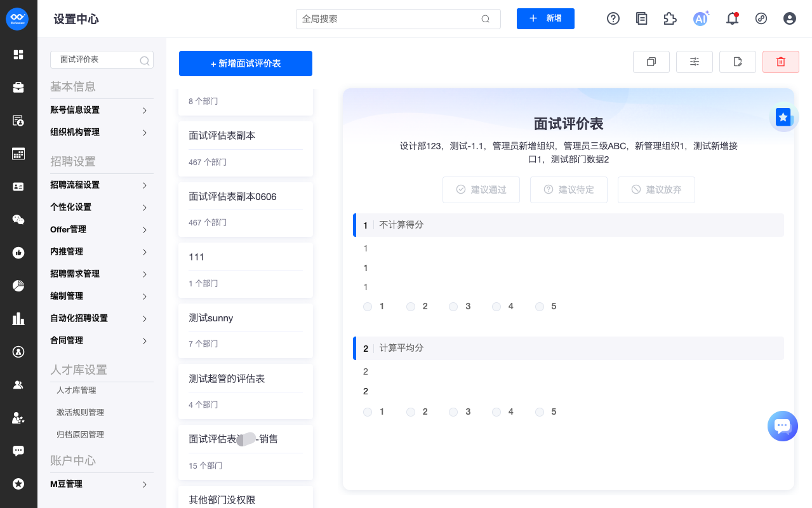Screen dimensions: 812x508
Task: Open the puzzle piece plugins icon
Action: click(670, 18)
